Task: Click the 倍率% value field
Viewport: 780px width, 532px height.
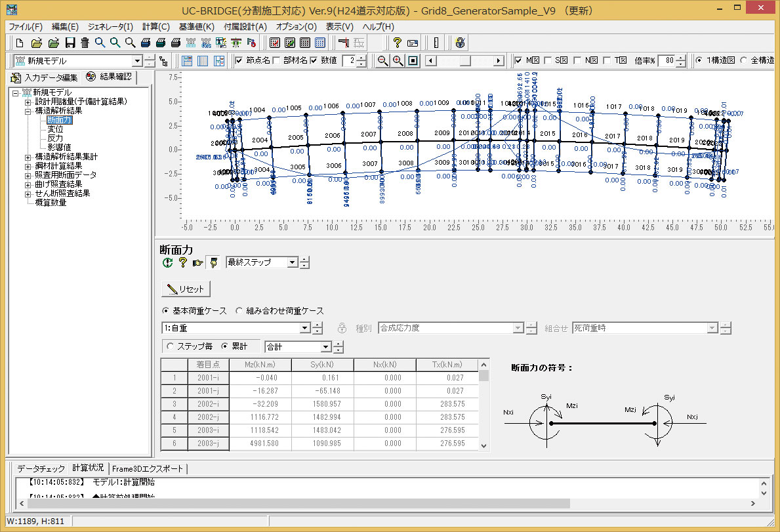Action: point(667,61)
